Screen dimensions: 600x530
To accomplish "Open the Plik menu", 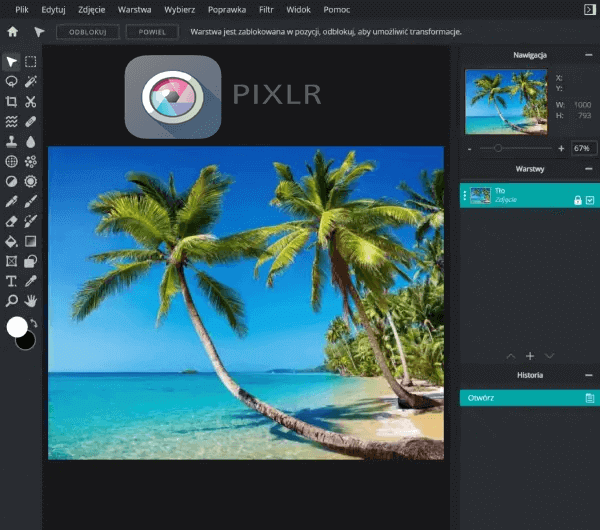I will tap(22, 10).
